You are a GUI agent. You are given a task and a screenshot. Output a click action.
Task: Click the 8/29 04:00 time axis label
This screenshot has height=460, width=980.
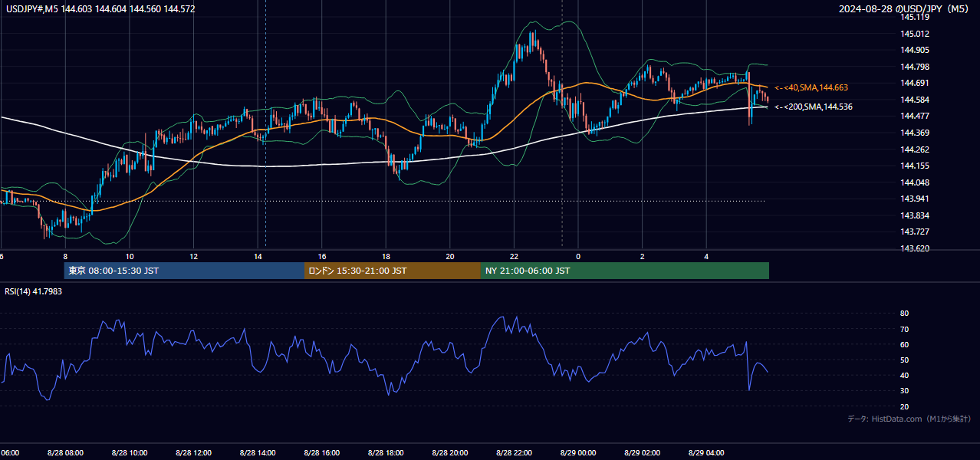pyautogui.click(x=707, y=453)
